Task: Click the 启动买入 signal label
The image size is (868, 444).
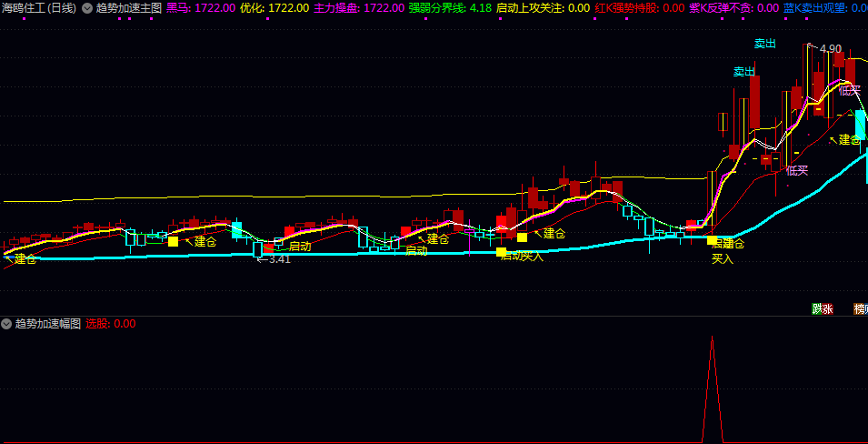Action: pyautogui.click(x=522, y=256)
